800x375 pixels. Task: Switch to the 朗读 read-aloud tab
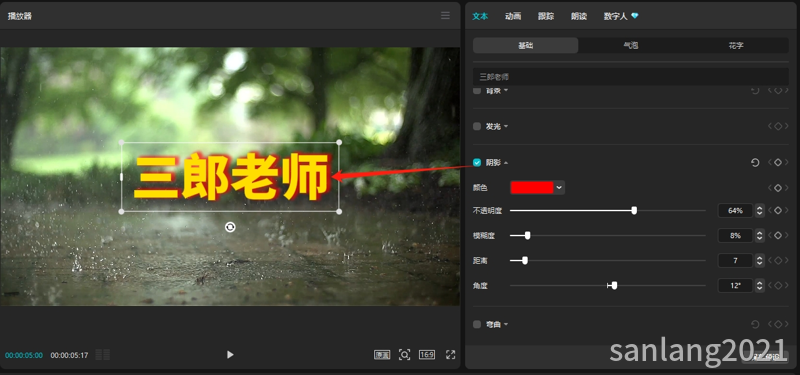[x=579, y=16]
